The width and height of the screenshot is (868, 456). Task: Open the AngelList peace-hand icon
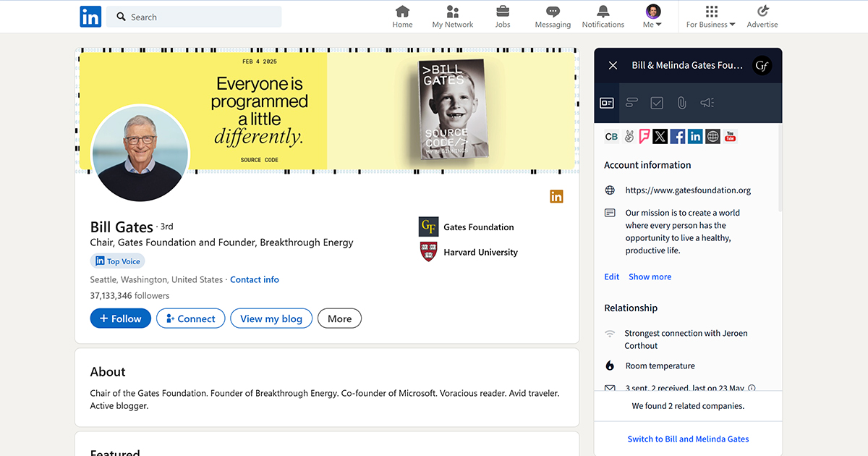click(629, 136)
